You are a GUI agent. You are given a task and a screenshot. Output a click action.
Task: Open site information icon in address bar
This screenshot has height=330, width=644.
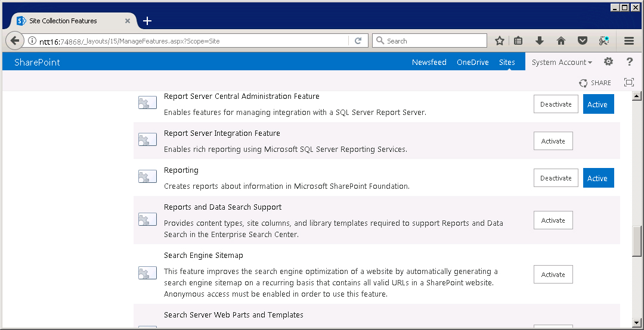click(x=32, y=41)
